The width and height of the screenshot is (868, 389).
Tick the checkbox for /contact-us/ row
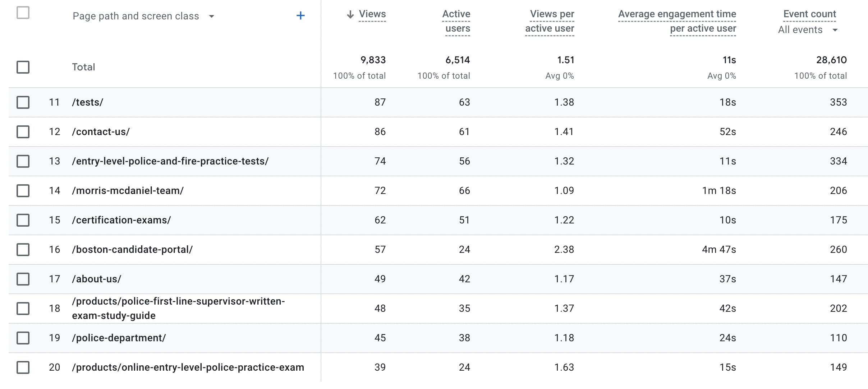(23, 132)
